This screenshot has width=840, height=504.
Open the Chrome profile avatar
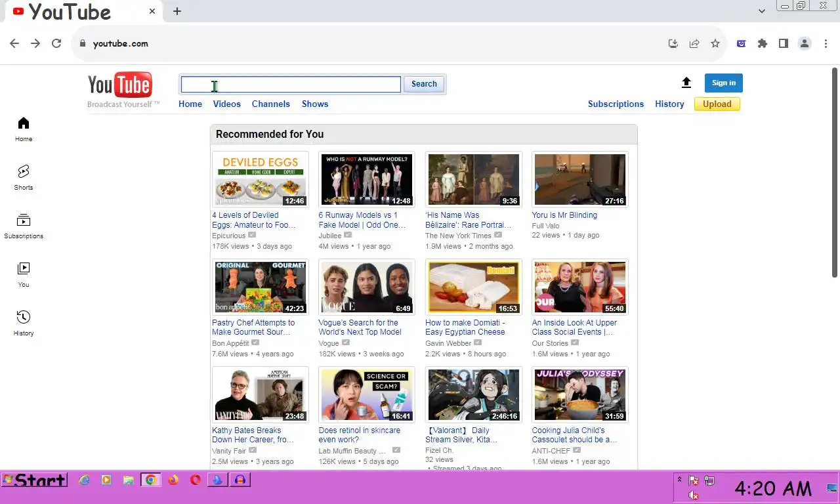pos(805,43)
